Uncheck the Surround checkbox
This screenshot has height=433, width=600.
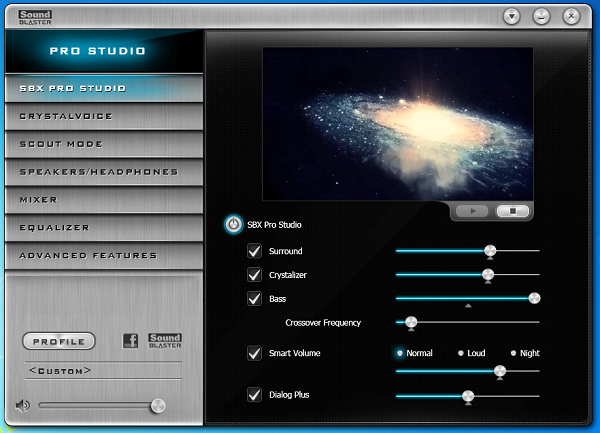tap(254, 251)
